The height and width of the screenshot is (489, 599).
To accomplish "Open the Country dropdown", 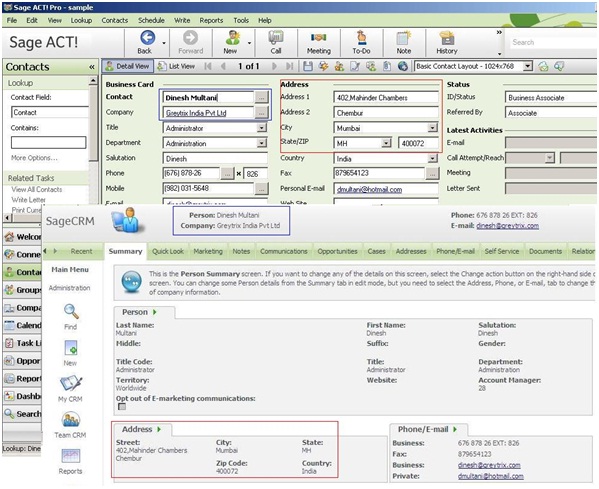I will click(x=432, y=158).
